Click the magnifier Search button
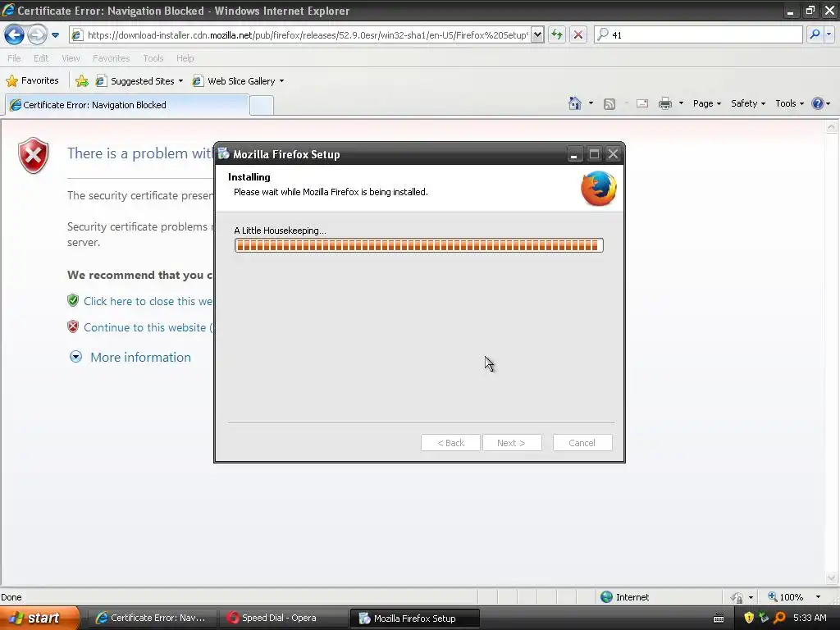This screenshot has width=840, height=630. coord(815,35)
